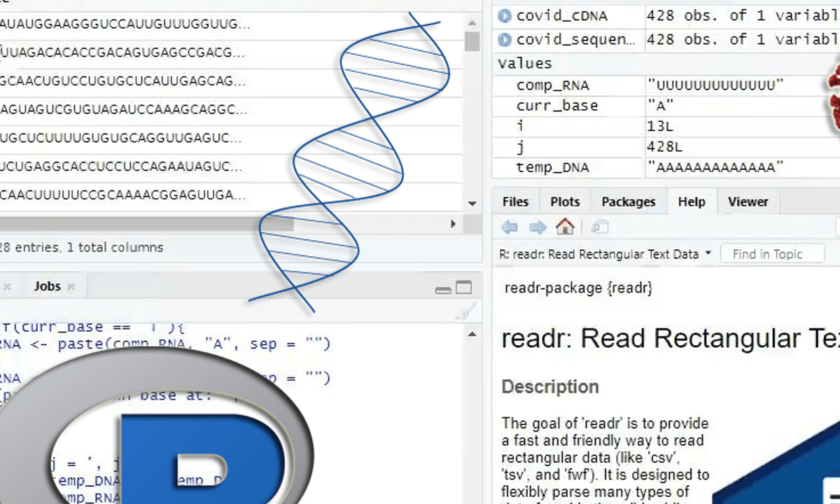Click the sequence row starting UCUGAGGCACCUCC
The width and height of the screenshot is (840, 504).
121,167
